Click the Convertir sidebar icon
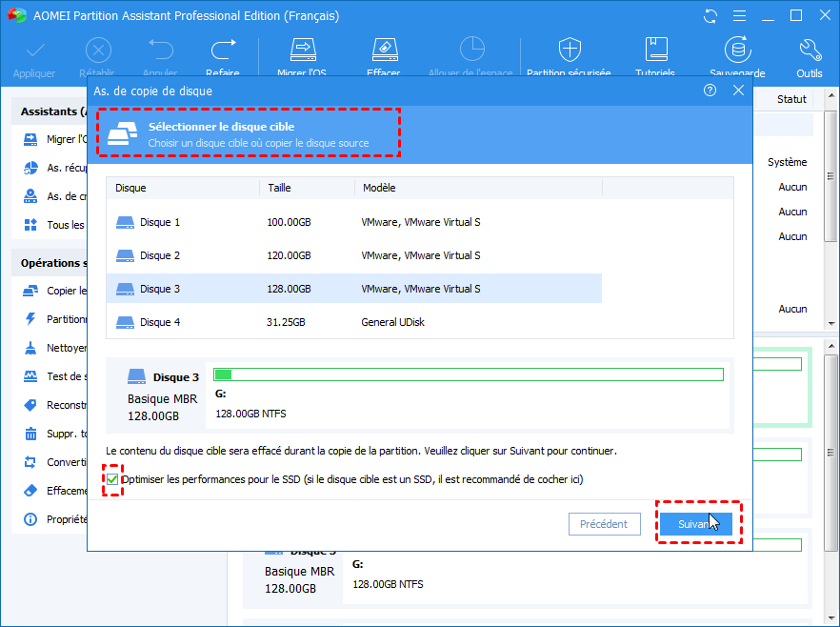 coord(30,462)
